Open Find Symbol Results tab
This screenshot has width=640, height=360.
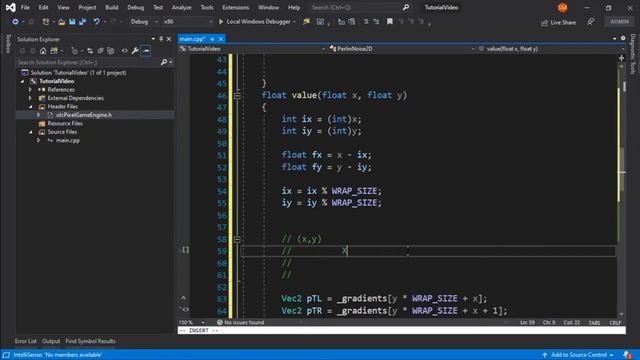tap(90, 341)
